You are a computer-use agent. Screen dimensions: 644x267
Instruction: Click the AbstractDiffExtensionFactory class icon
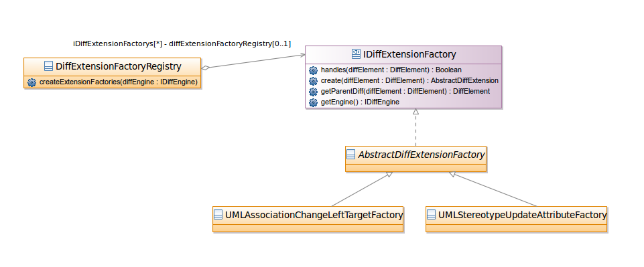(x=350, y=154)
